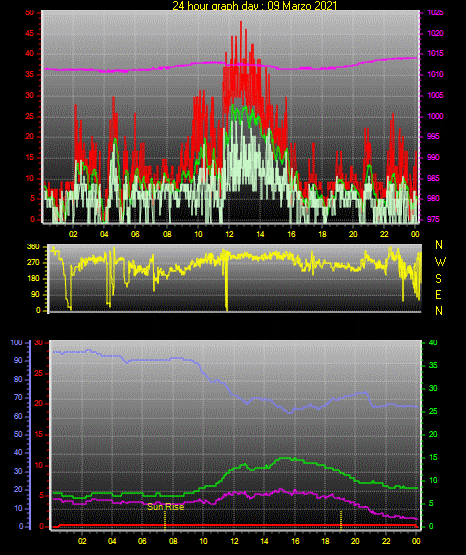Click the 40 green right axis value
Image resolution: width=466 pixels, height=555 pixels.
click(x=433, y=342)
